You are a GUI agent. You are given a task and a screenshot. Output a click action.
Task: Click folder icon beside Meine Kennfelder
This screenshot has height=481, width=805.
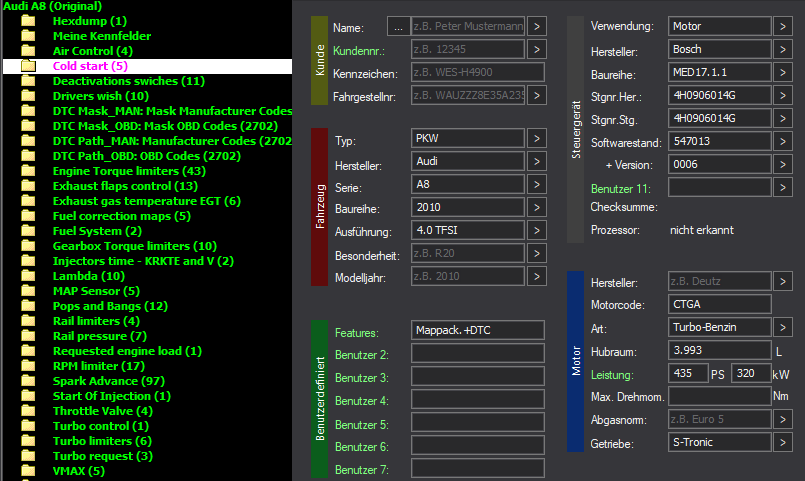pyautogui.click(x=28, y=36)
